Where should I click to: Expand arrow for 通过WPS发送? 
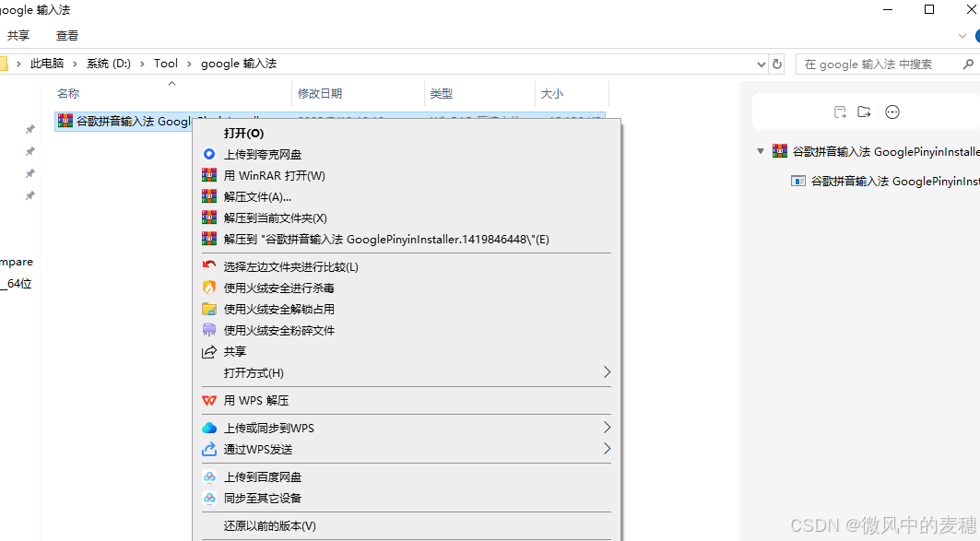coord(607,449)
